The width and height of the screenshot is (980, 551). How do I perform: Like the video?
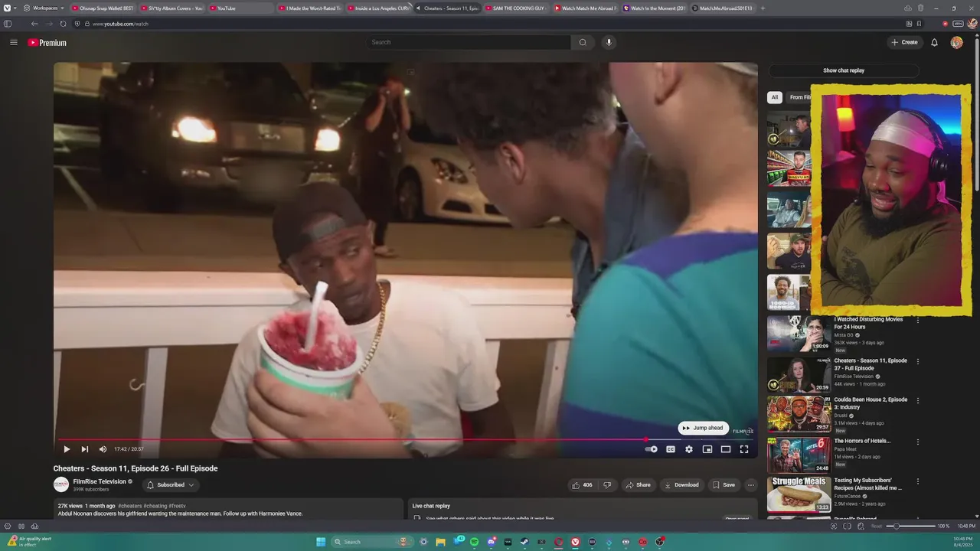(582, 484)
